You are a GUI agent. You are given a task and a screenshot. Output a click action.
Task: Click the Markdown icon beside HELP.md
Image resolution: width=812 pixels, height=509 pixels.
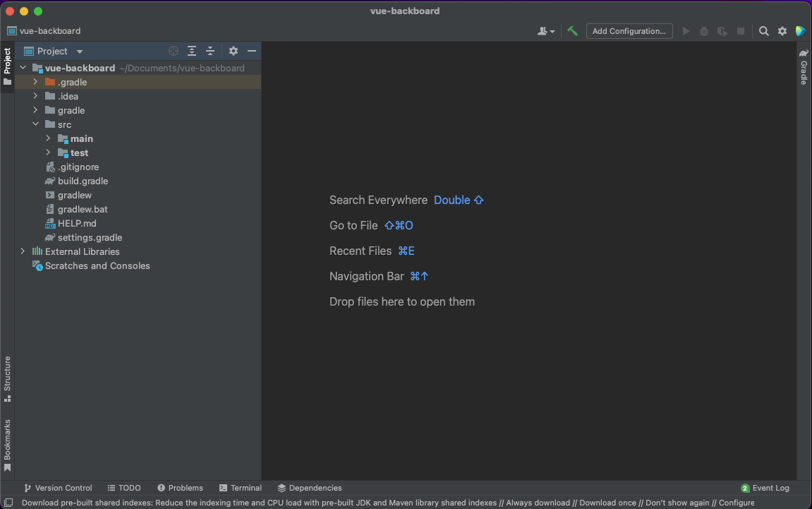49,223
